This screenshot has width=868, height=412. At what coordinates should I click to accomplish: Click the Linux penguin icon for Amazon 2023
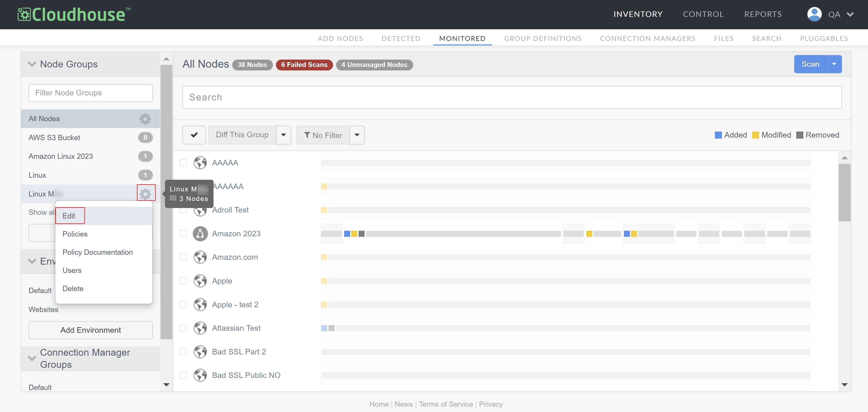200,234
